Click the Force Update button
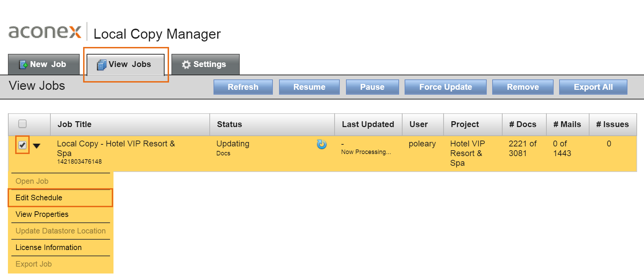The width and height of the screenshot is (644, 278). point(446,87)
